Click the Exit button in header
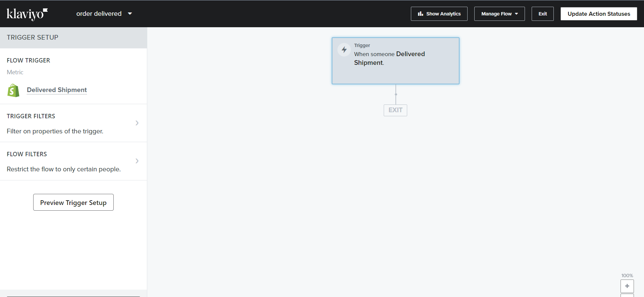This screenshot has height=297, width=644. (x=542, y=14)
